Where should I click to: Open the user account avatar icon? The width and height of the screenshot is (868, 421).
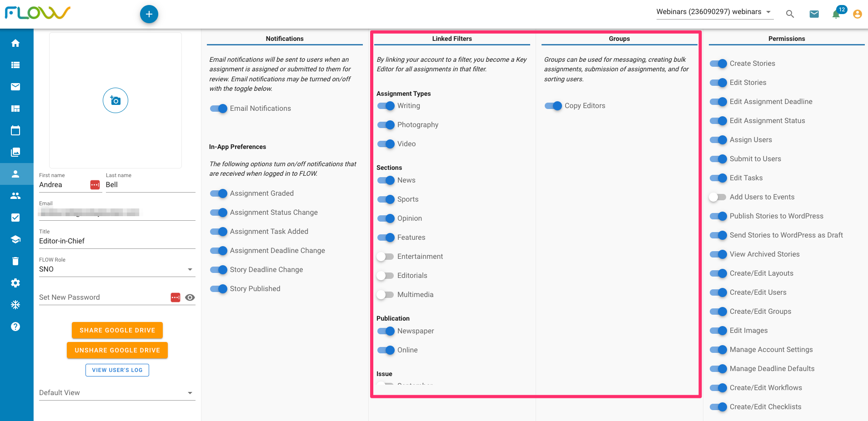click(858, 14)
